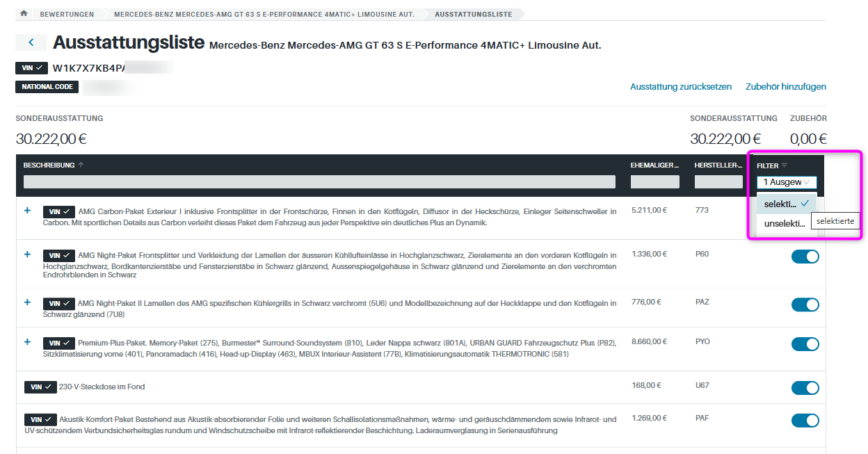Click manufacturer code '773'
The height and width of the screenshot is (454, 868).
click(702, 210)
